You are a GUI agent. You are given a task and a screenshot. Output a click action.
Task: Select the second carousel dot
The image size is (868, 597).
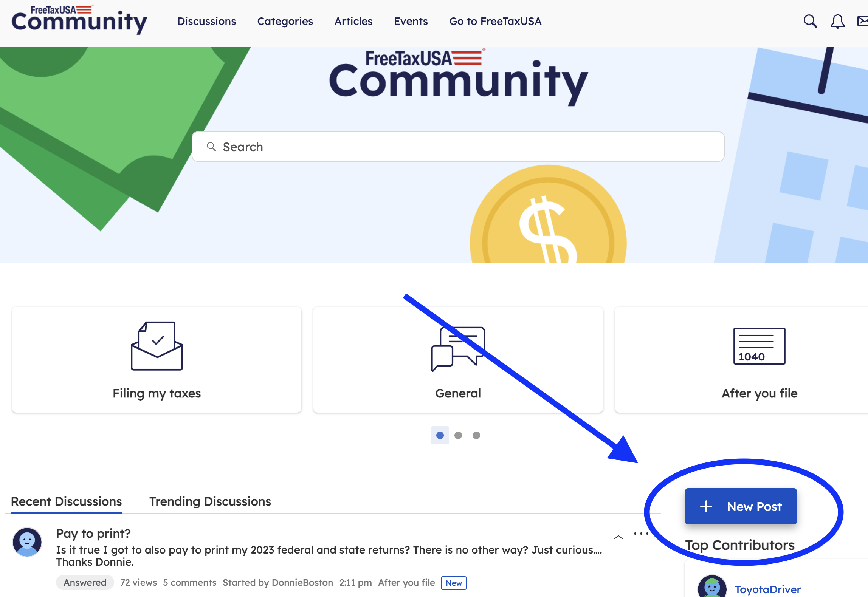click(x=458, y=435)
